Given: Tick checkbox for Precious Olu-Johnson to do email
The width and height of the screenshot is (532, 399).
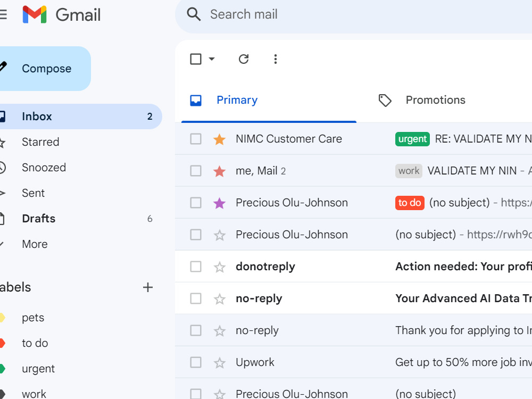Looking at the screenshot, I should 196,203.
